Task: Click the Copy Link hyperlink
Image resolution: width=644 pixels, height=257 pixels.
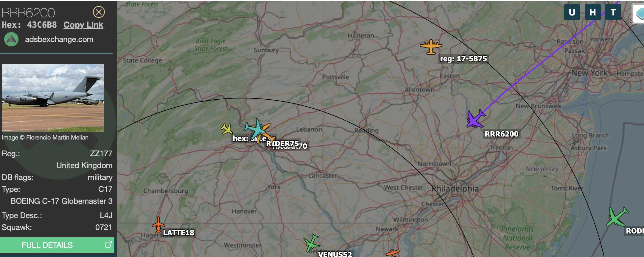Action: (x=83, y=25)
